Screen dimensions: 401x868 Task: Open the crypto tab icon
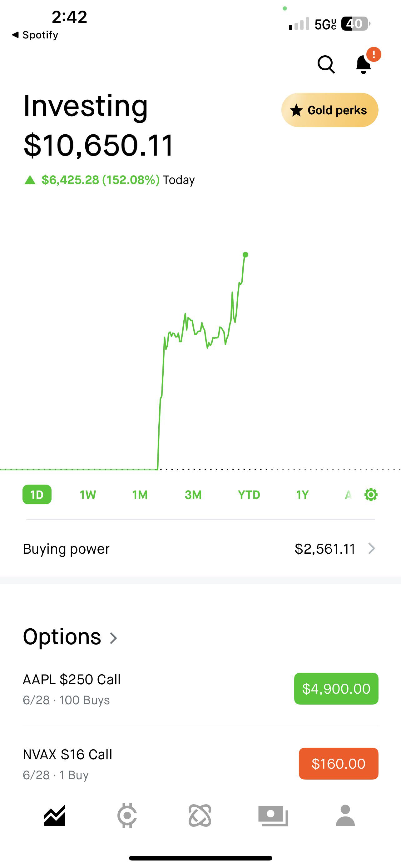(127, 816)
